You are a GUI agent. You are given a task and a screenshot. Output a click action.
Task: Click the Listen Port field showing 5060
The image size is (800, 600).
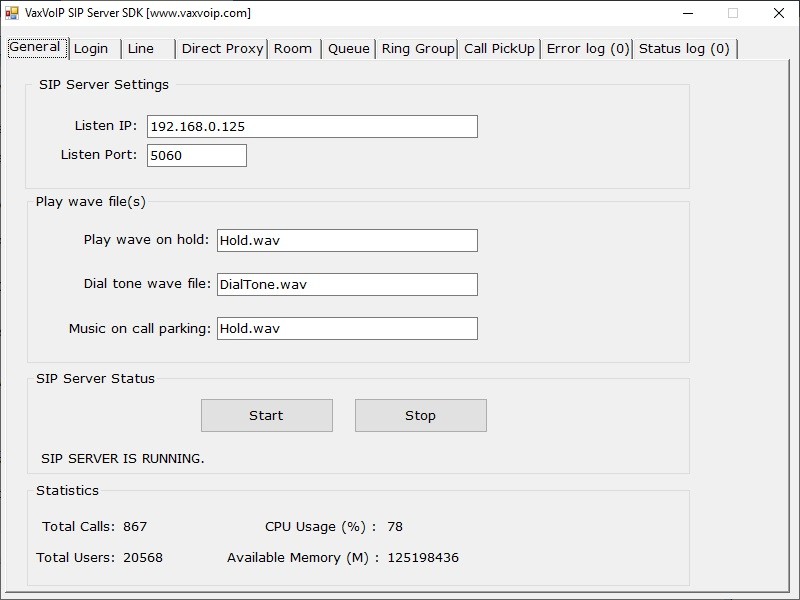[x=196, y=155]
